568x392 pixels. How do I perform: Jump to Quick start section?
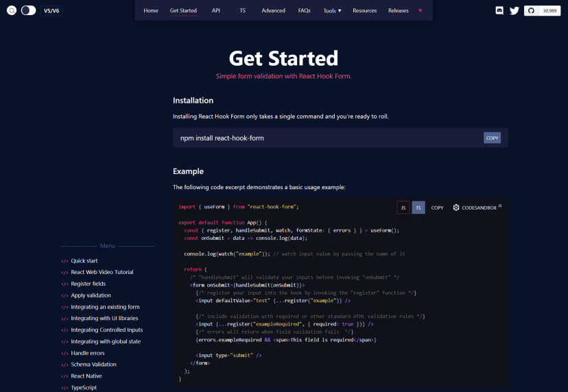(x=84, y=260)
